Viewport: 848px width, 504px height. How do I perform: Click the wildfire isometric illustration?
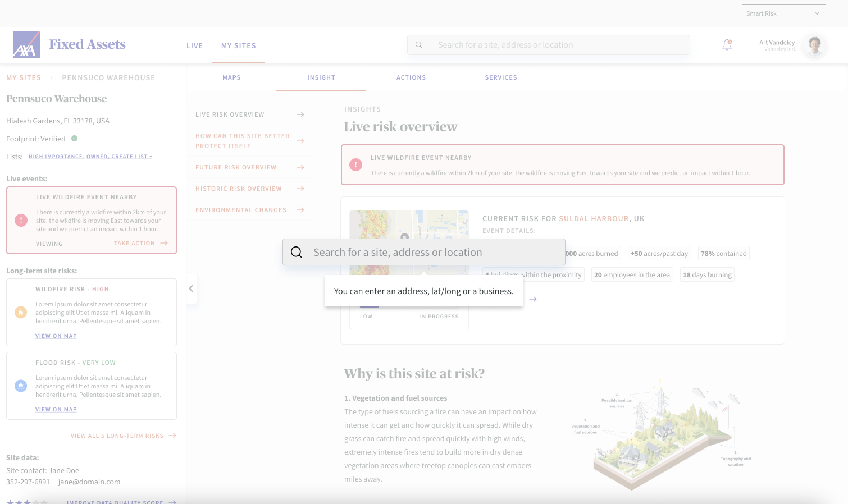coord(662,437)
